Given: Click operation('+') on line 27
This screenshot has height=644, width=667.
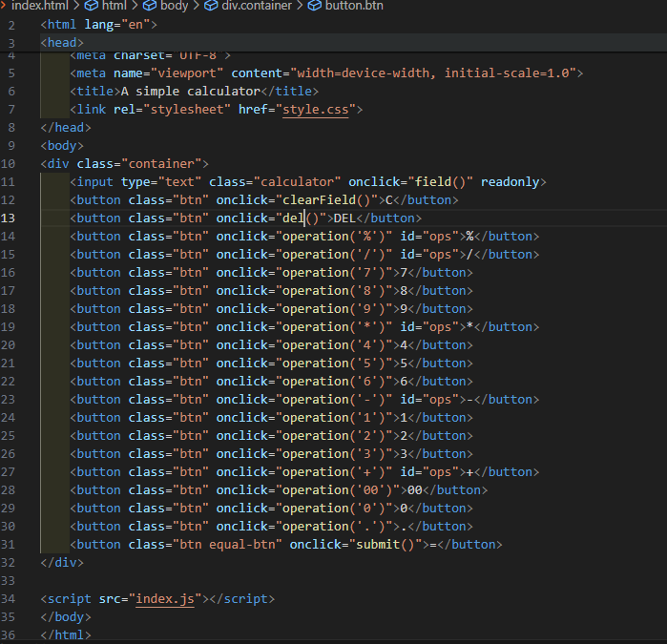Looking at the screenshot, I should [334, 472].
